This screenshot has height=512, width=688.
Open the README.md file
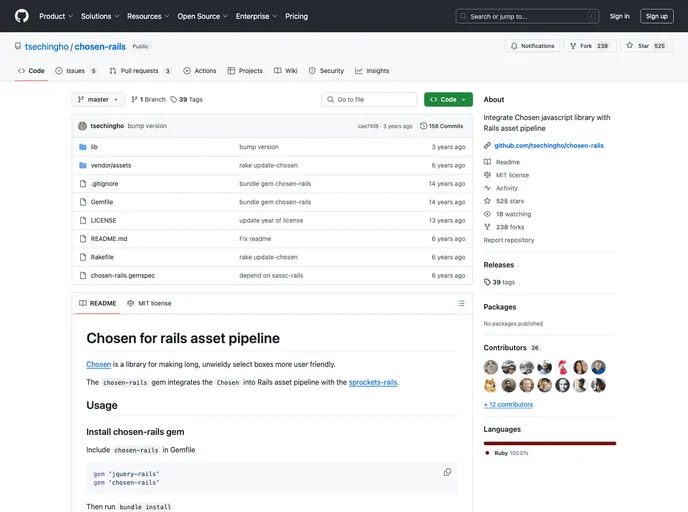pyautogui.click(x=109, y=239)
